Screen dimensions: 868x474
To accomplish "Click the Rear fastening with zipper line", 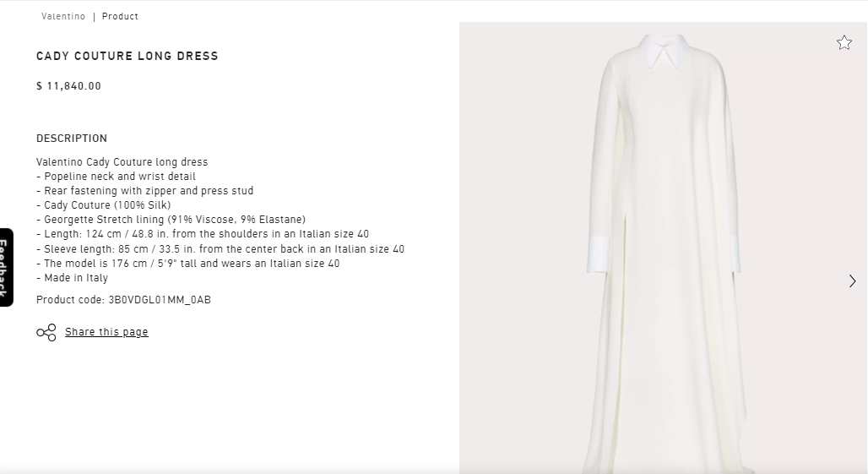I will point(145,190).
